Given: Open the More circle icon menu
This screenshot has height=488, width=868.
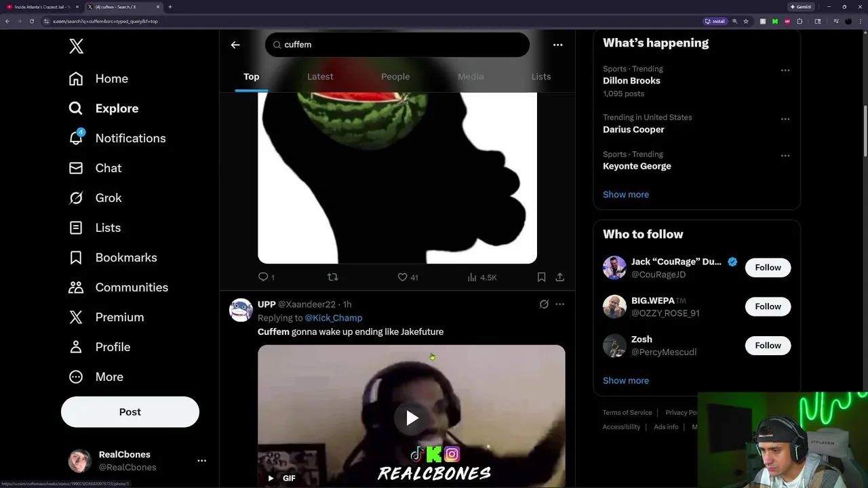Looking at the screenshot, I should [x=76, y=377].
